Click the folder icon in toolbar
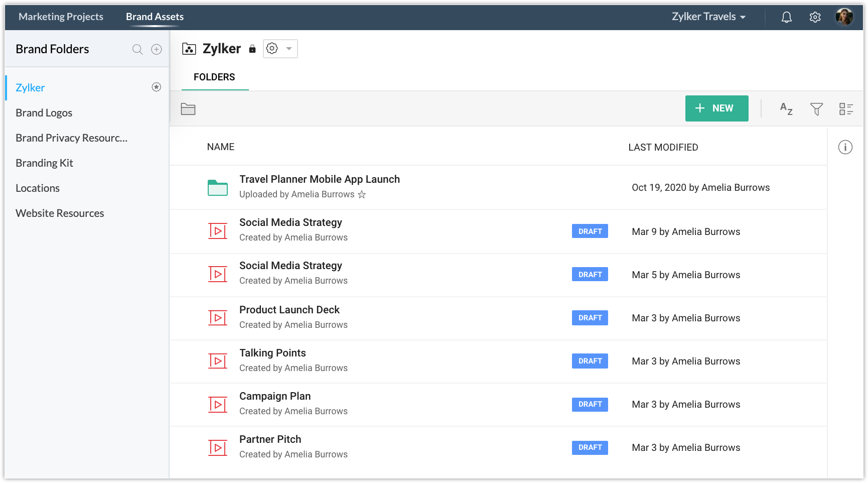The width and height of the screenshot is (868, 483). [x=188, y=109]
